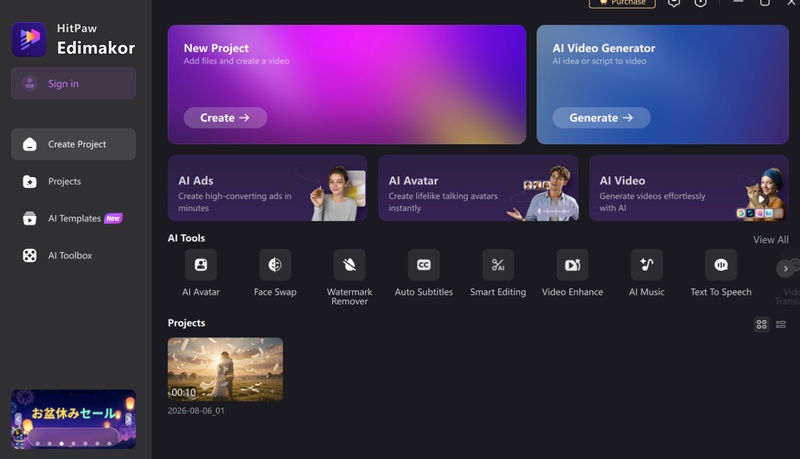Open the 2026-08-06_01 project thumbnail
Viewport: 800px width, 459px height.
225,369
